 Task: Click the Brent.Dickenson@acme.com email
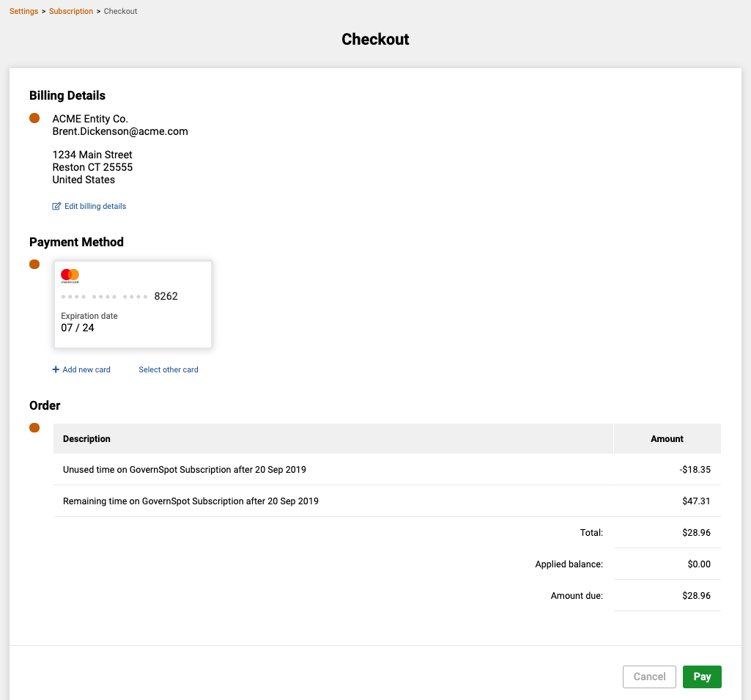click(120, 131)
